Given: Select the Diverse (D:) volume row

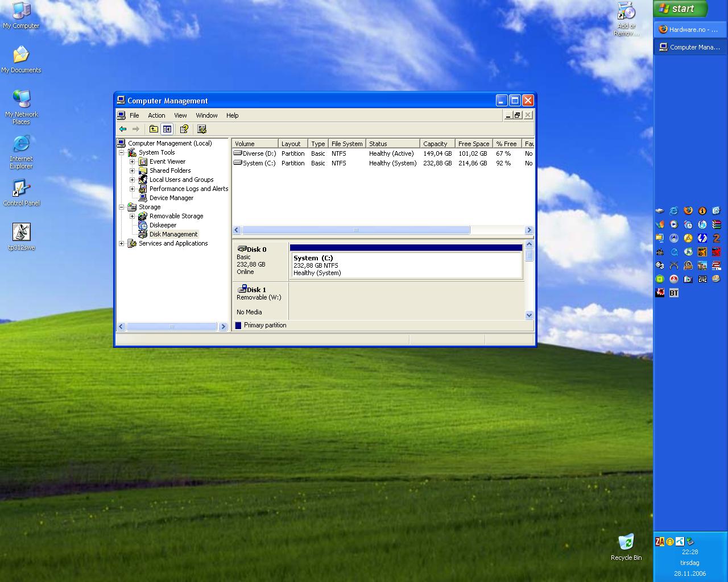Looking at the screenshot, I should (259, 153).
